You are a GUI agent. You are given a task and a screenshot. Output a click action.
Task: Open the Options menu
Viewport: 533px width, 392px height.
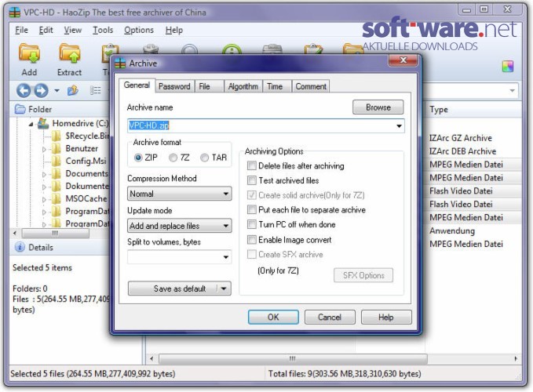coord(139,31)
